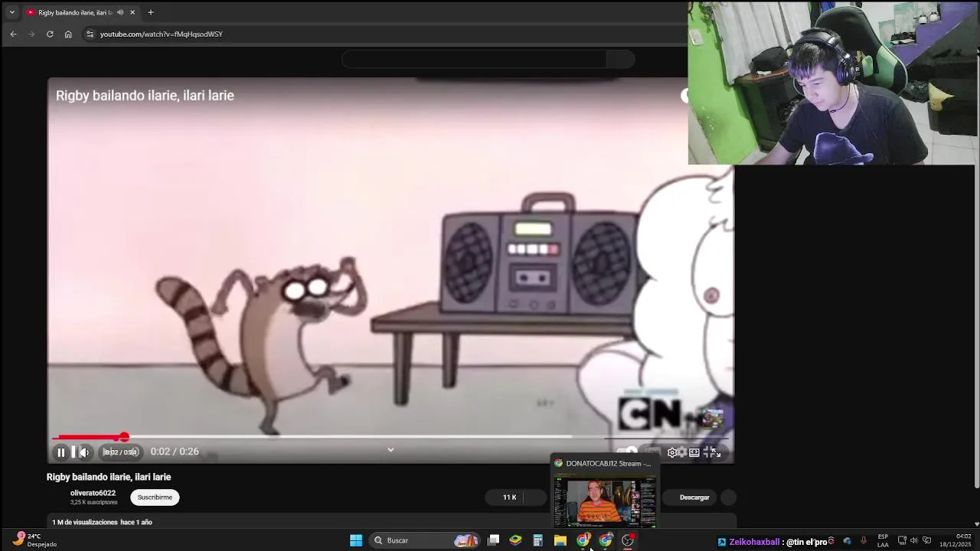Image resolution: width=980 pixels, height=551 pixels.
Task: Open the Windows Start menu
Action: click(356, 540)
